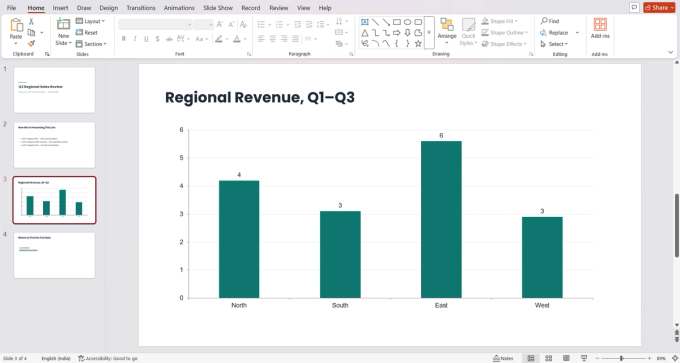Image resolution: width=680 pixels, height=363 pixels.
Task: Click the zoom in plus button
Action: (649, 358)
